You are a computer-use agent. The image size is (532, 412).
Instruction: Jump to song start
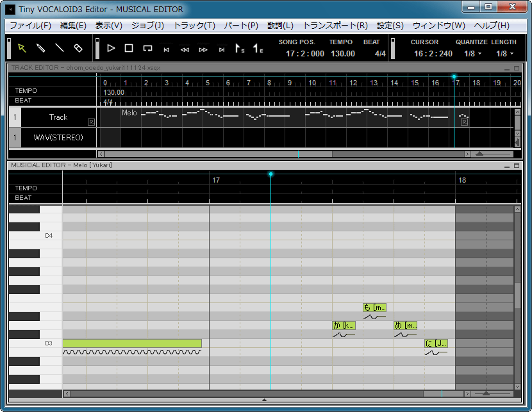[x=166, y=50]
